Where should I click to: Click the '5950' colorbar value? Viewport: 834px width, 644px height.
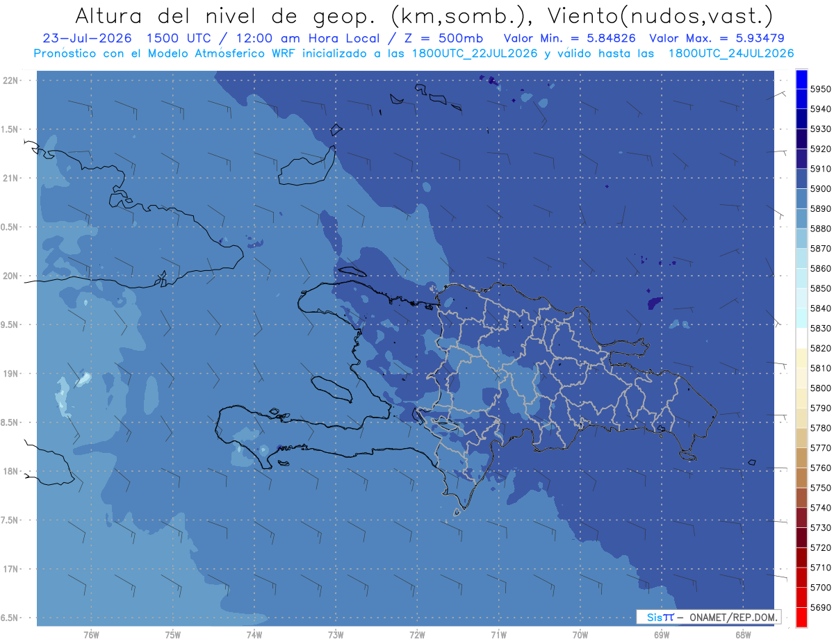[x=820, y=90]
